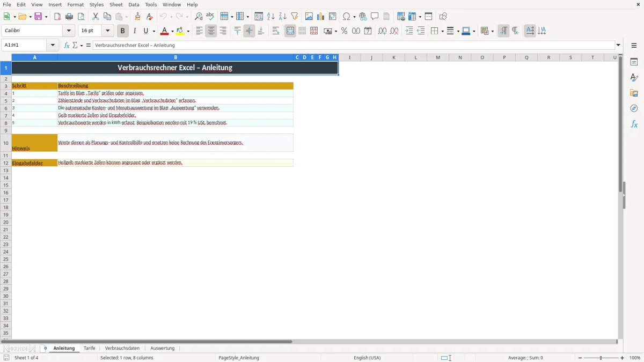Expand the formula bar arrow
Screen dimensions: 644x362
[x=618, y=45]
